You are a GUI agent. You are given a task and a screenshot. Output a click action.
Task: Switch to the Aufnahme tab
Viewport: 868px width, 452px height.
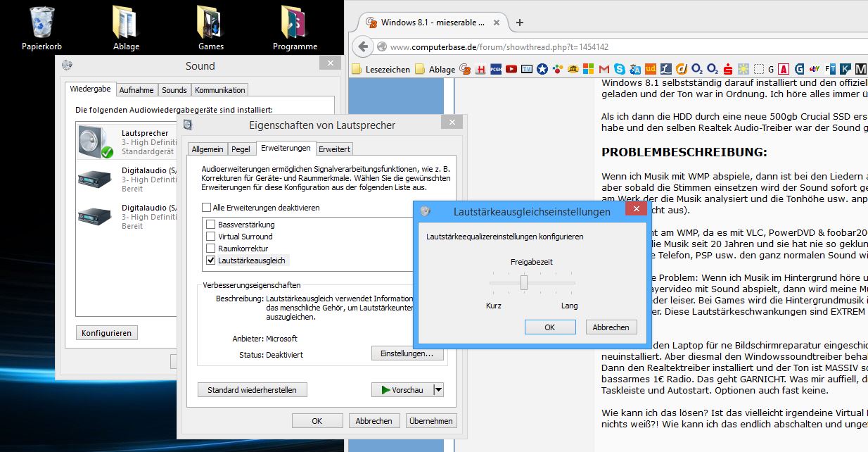pos(136,90)
